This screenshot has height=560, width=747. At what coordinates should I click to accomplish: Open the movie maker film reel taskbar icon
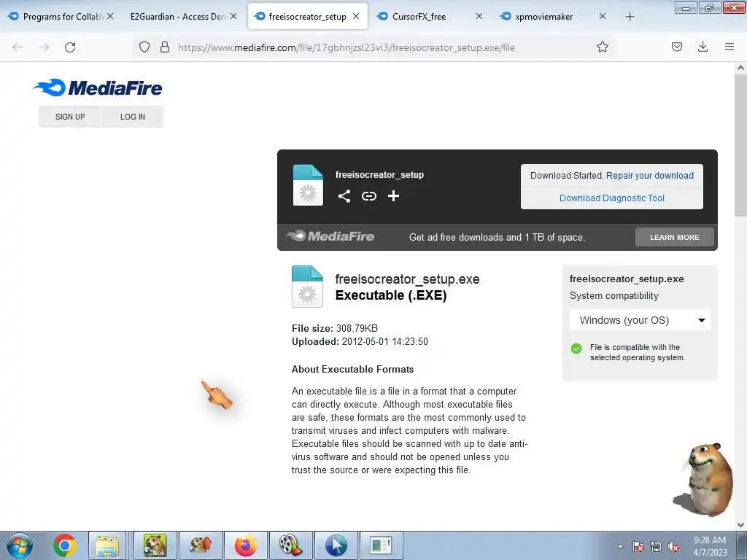click(290, 545)
